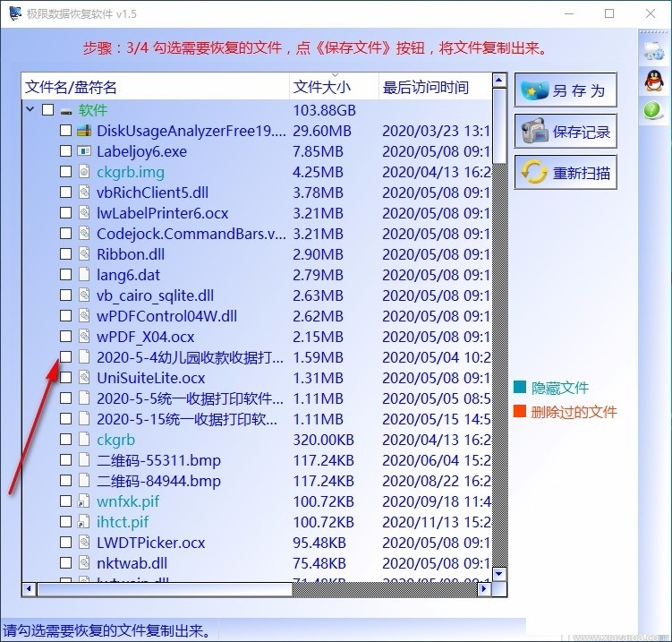The image size is (672, 642).
Task: Tick the ckgrb.img checkbox
Action: [65, 172]
